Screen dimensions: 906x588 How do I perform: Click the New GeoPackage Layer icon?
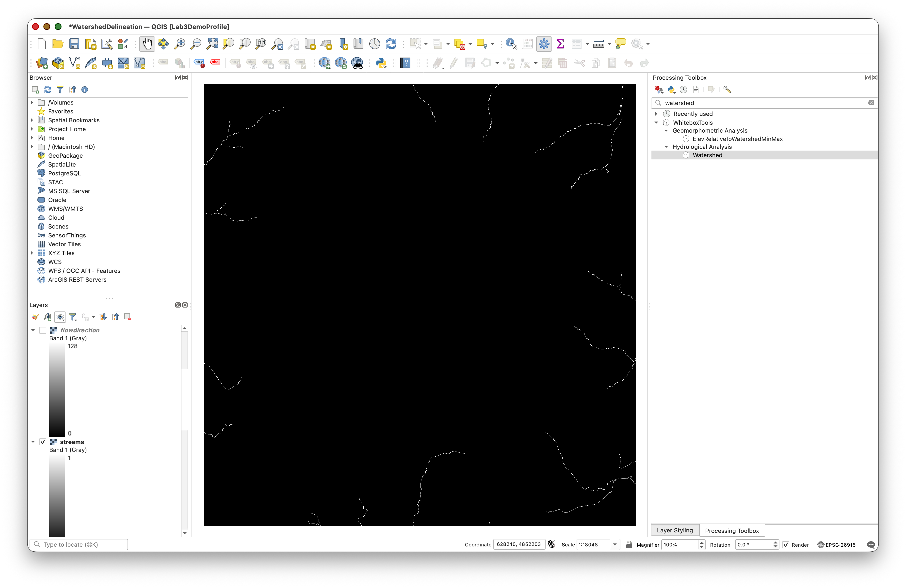coord(58,63)
